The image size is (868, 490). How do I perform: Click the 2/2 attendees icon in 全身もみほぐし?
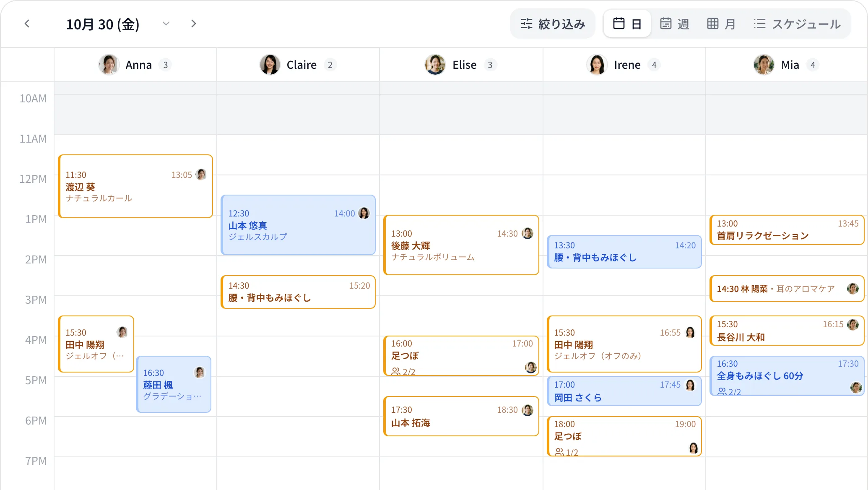tap(722, 392)
